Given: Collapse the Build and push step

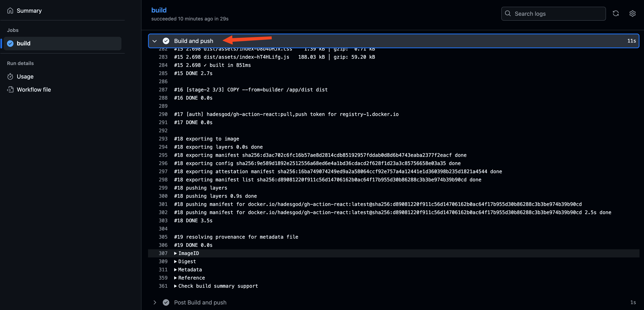Looking at the screenshot, I should 155,41.
